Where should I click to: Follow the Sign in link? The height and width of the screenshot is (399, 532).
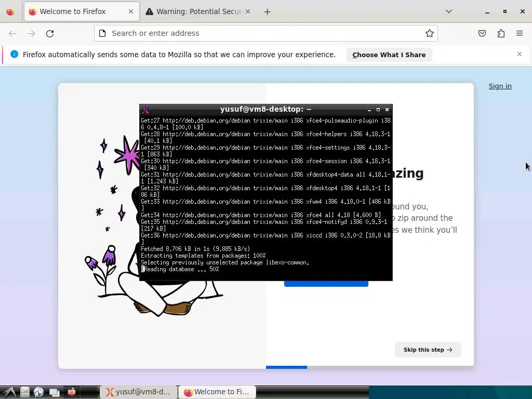500,86
